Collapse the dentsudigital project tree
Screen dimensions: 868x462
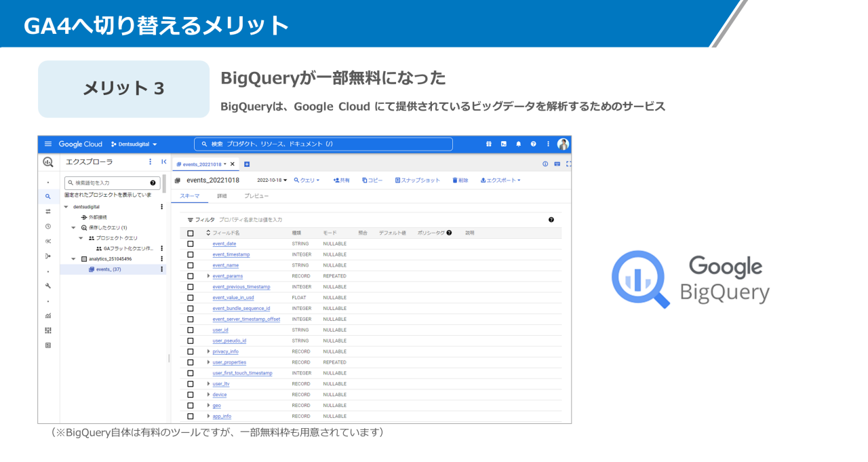pyautogui.click(x=66, y=206)
